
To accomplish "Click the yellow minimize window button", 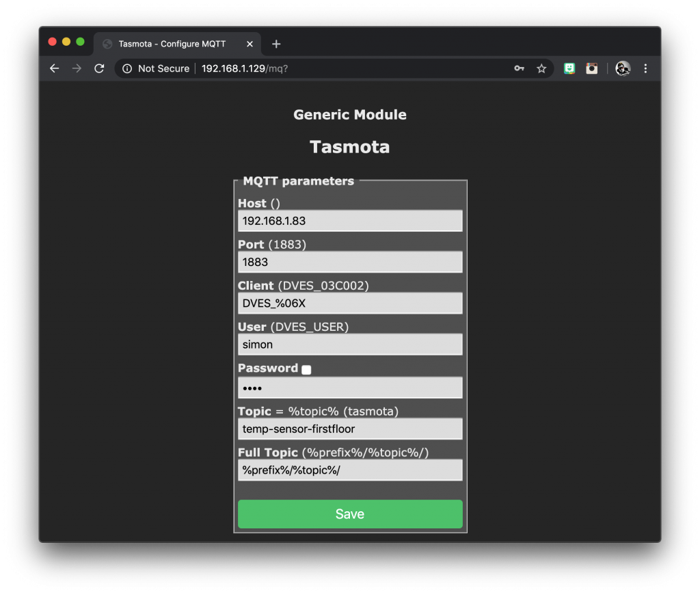I will click(x=66, y=42).
